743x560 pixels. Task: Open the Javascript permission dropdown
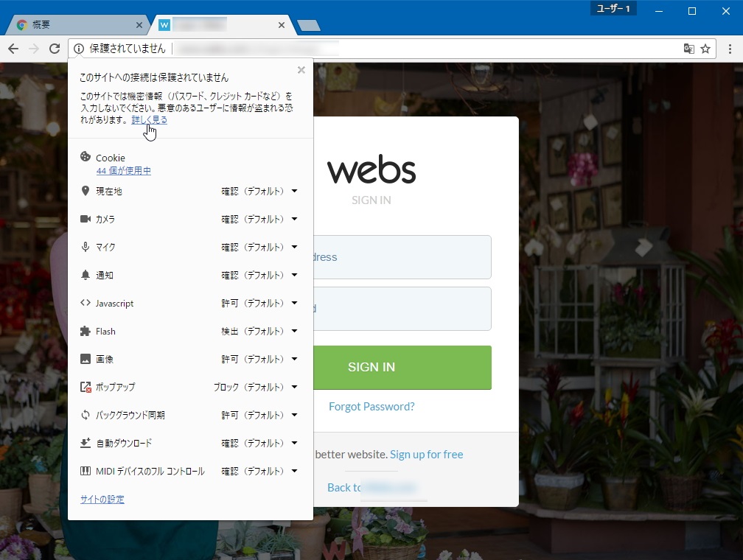(294, 303)
